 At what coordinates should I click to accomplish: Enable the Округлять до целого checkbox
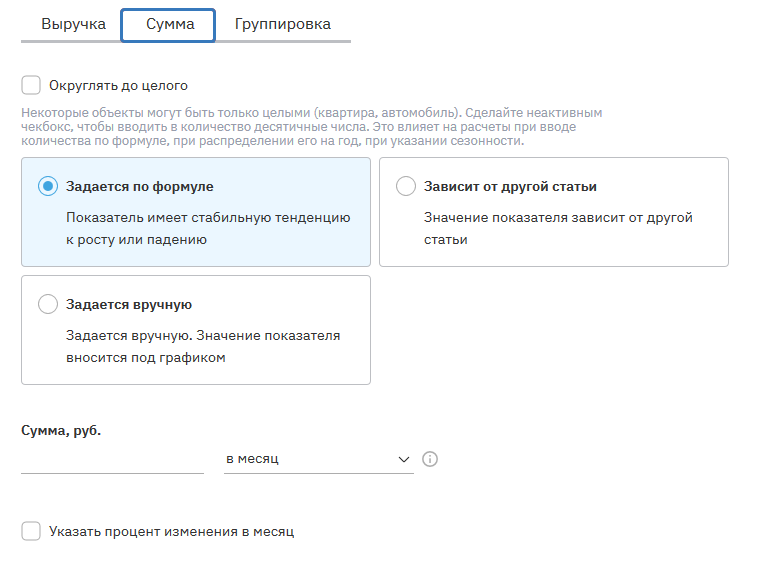click(31, 86)
